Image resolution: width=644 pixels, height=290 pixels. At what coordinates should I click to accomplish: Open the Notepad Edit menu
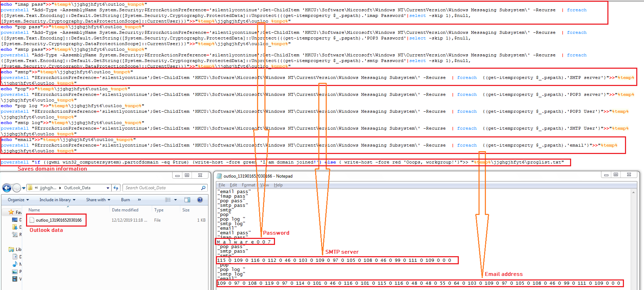233,185
